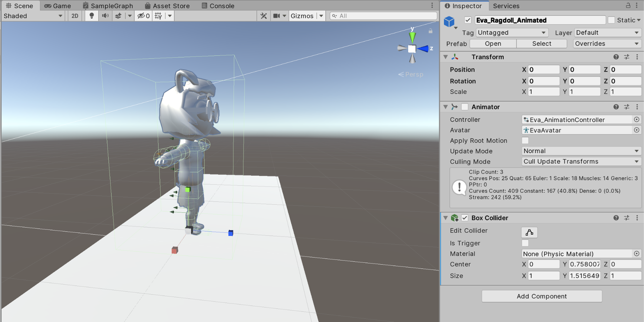Click the Edit Collider button icon
The image size is (644, 322).
[x=529, y=232]
